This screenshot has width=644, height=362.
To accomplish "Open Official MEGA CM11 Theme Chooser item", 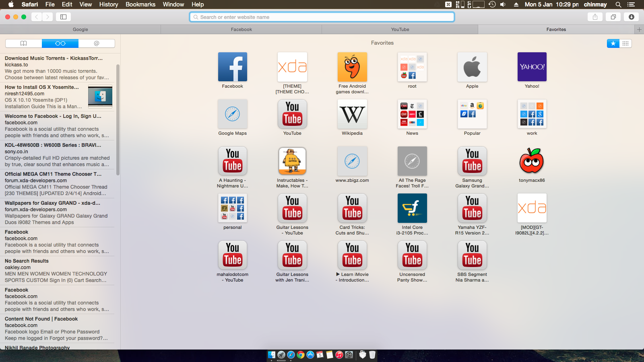I will point(57,184).
